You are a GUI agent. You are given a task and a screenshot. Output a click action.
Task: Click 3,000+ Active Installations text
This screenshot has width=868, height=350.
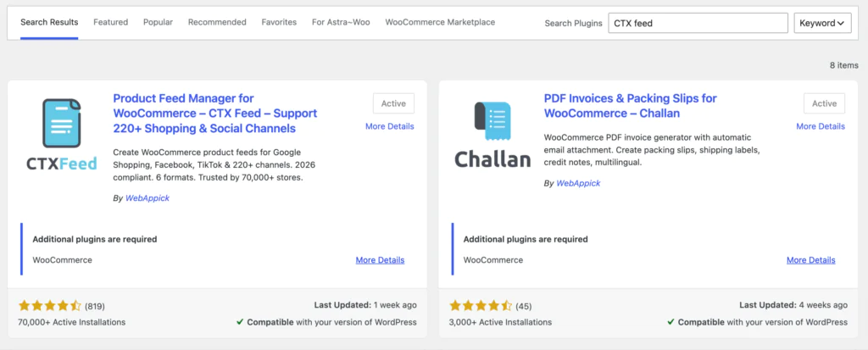[x=500, y=322]
